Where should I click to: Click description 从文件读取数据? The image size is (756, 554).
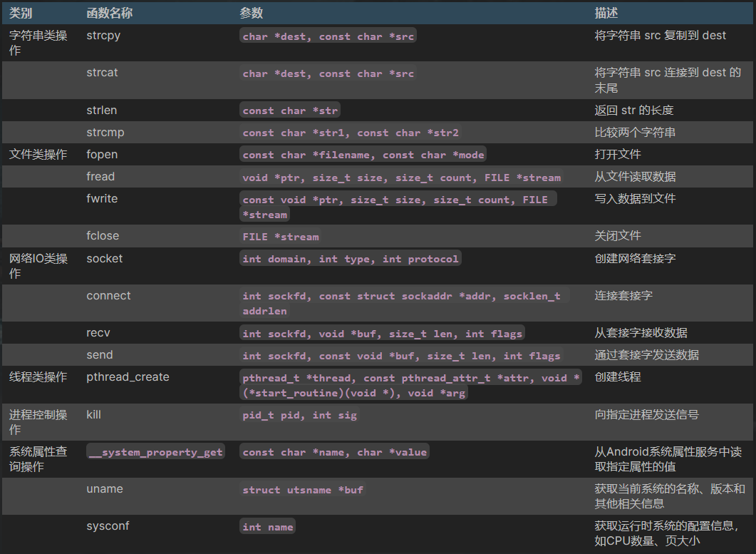[x=635, y=177]
